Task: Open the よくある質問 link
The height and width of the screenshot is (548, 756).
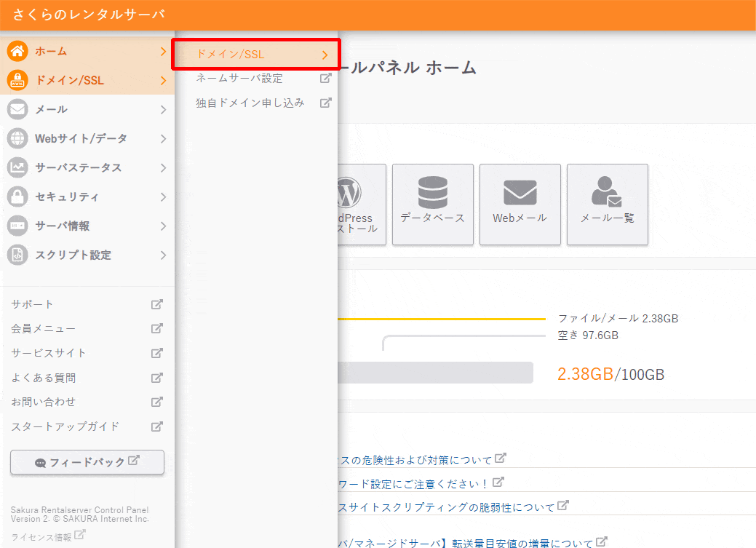Action: coord(44,378)
